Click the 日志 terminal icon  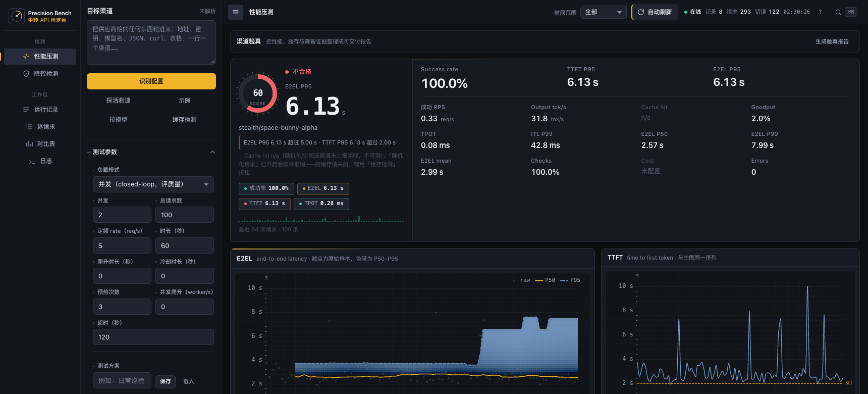32,161
